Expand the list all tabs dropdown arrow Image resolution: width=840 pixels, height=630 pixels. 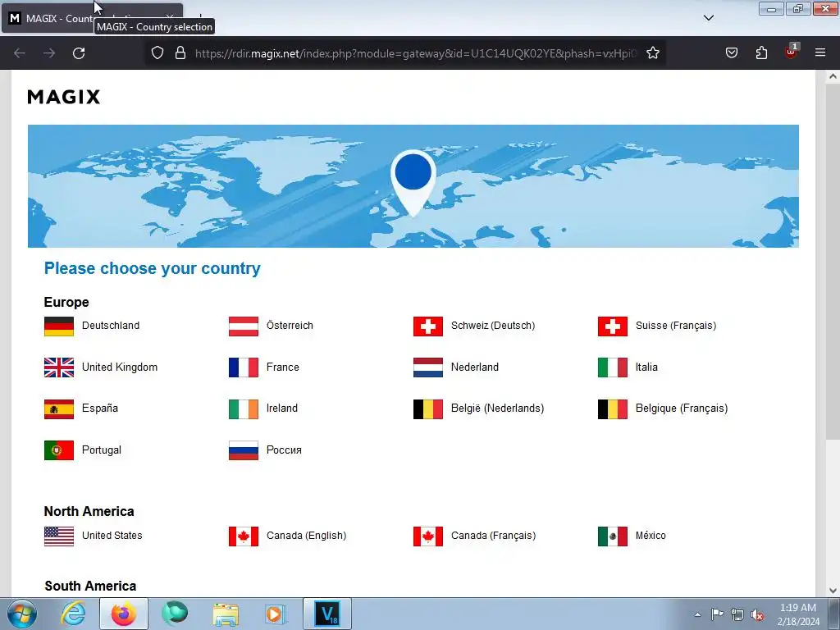click(x=708, y=18)
